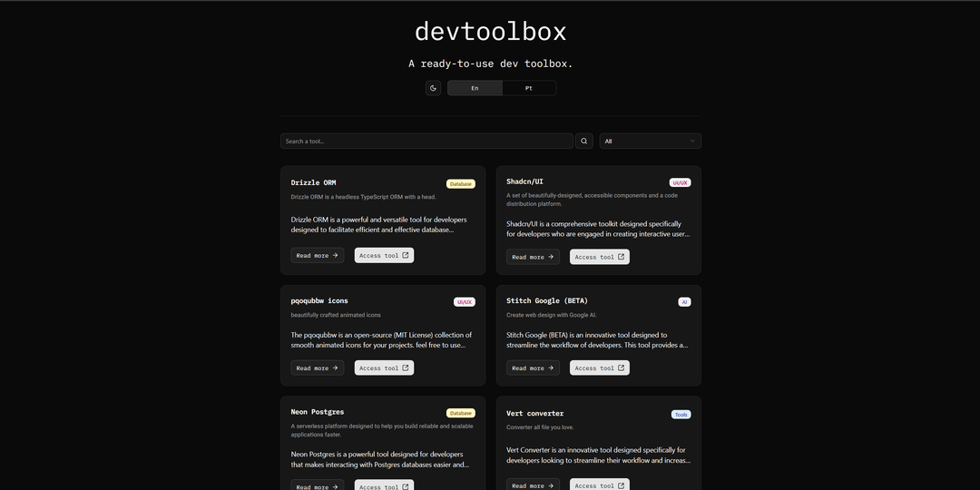Open Access tool for Drizzle ORM
Screen dimensions: 980x490
pyautogui.click(x=384, y=256)
